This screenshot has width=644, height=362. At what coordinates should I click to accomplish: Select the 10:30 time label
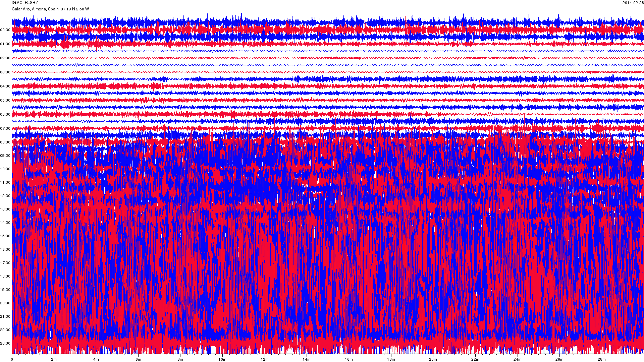pos(5,169)
